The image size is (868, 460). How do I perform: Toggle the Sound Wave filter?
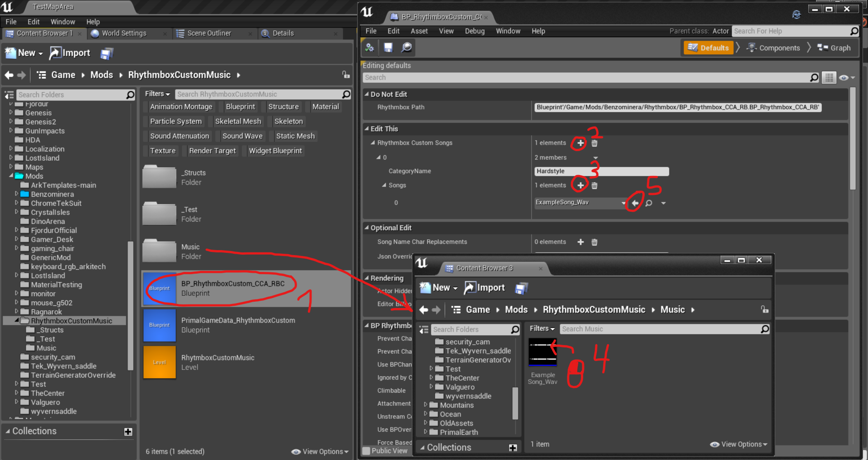(x=242, y=136)
